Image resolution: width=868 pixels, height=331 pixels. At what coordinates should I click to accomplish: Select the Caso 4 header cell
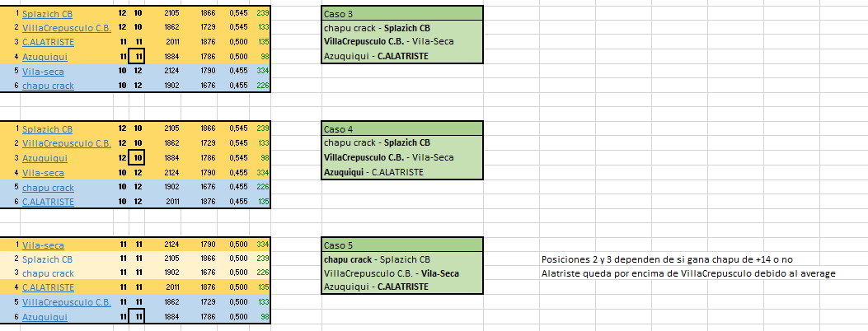tap(402, 128)
